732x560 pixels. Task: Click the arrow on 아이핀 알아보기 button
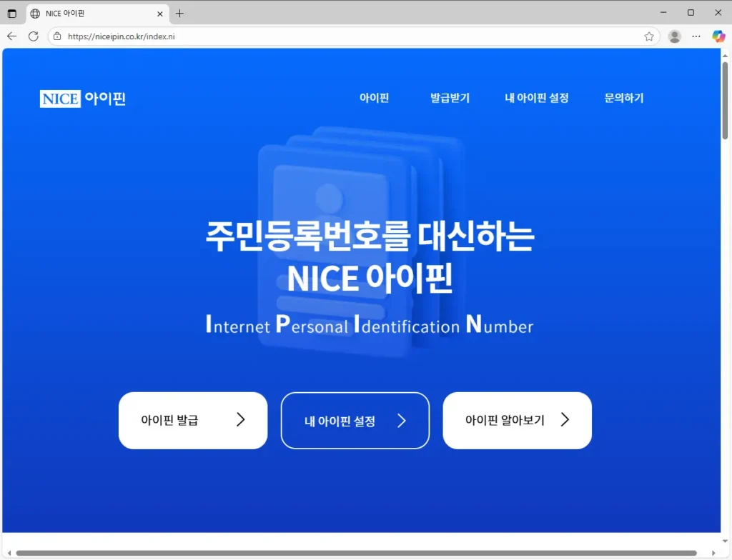[x=565, y=419]
